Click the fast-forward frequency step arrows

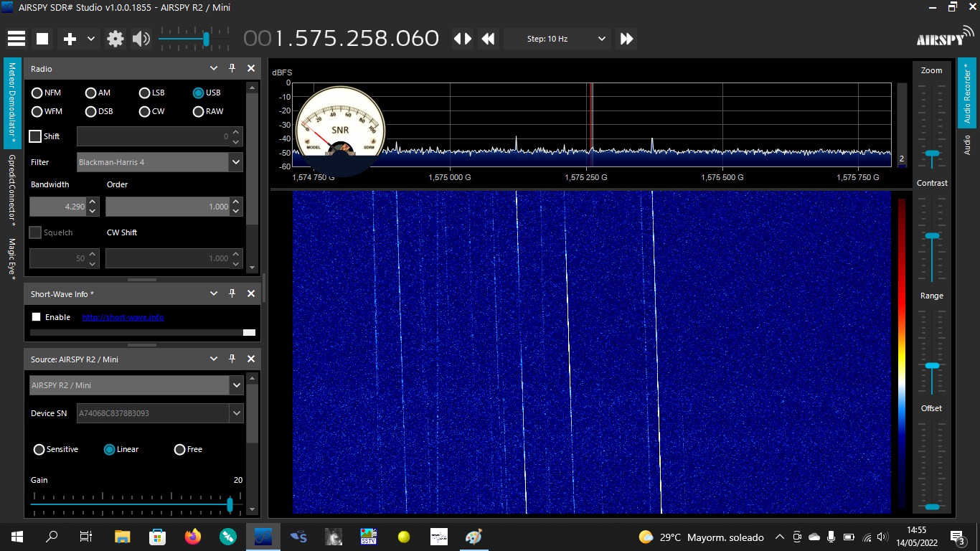pos(626,39)
